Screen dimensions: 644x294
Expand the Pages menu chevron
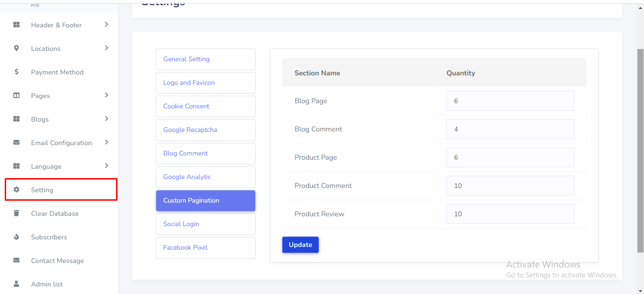pyautogui.click(x=107, y=95)
